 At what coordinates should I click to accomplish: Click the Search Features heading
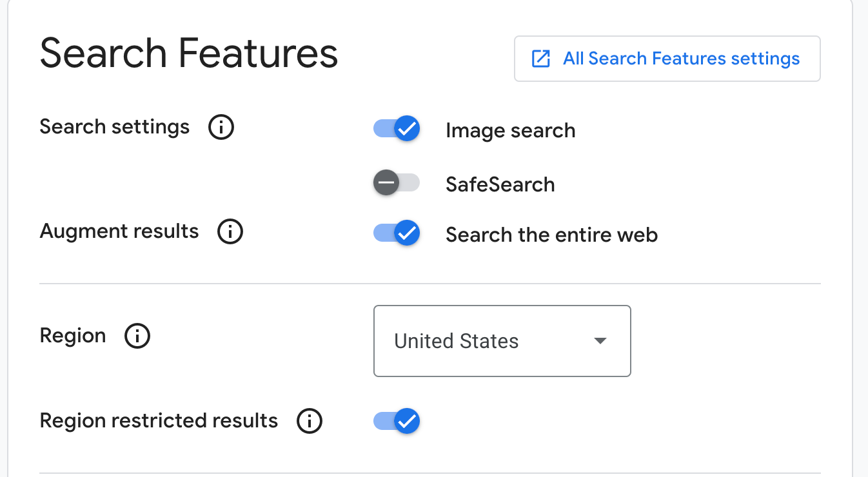pyautogui.click(x=188, y=54)
